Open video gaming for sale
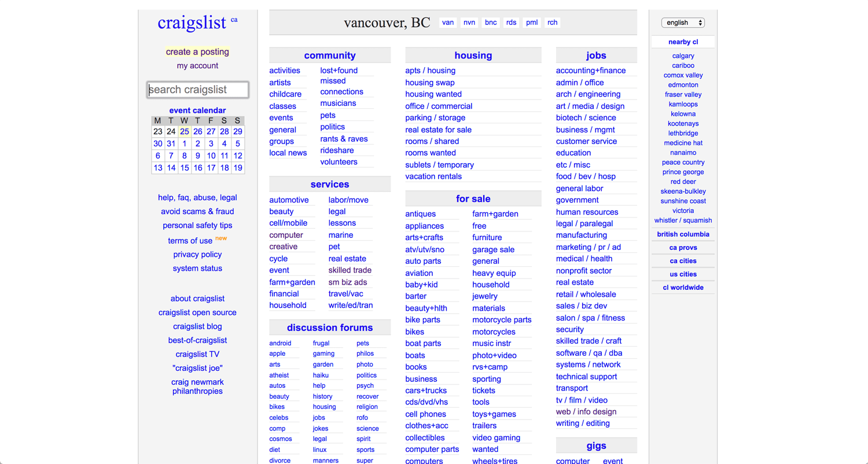Viewport: 868px width, 464px height. coord(496,438)
